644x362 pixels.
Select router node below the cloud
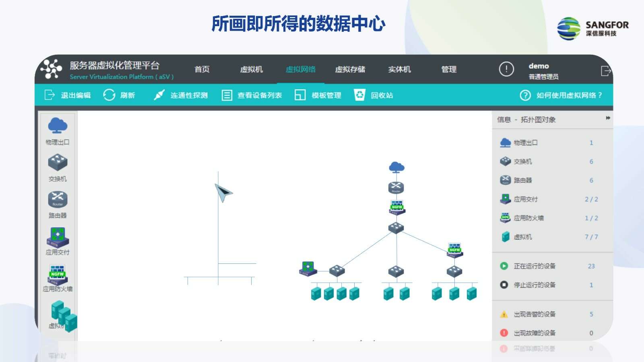pyautogui.click(x=396, y=187)
